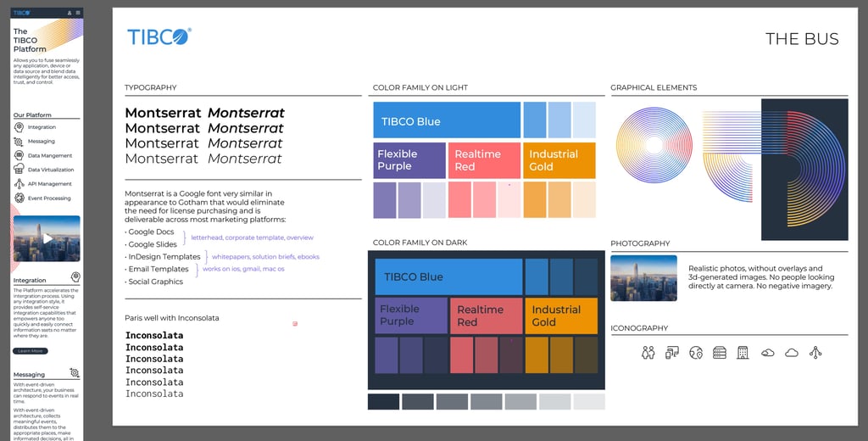Play the city skyline video in mobile mockup
868x441 pixels.
[x=47, y=238]
